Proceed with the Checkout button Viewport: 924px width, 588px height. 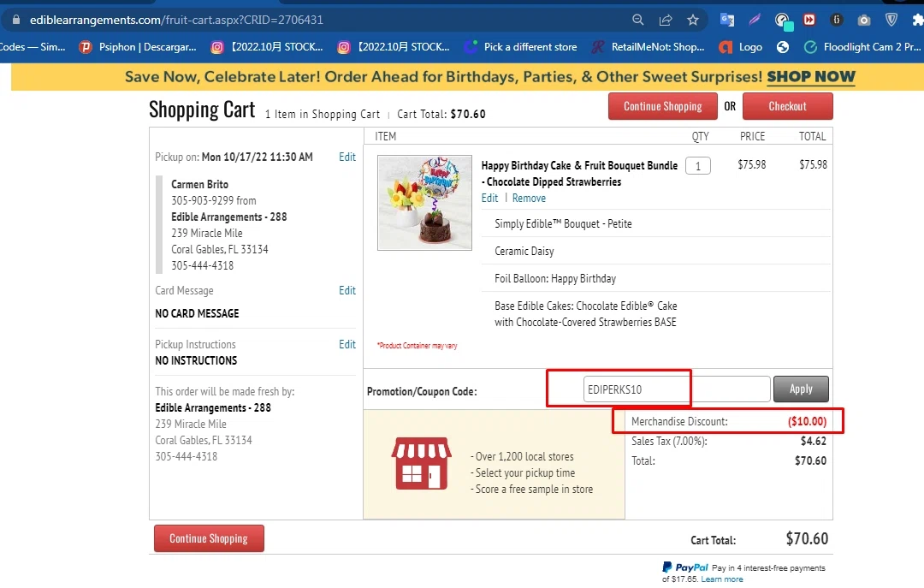click(787, 106)
